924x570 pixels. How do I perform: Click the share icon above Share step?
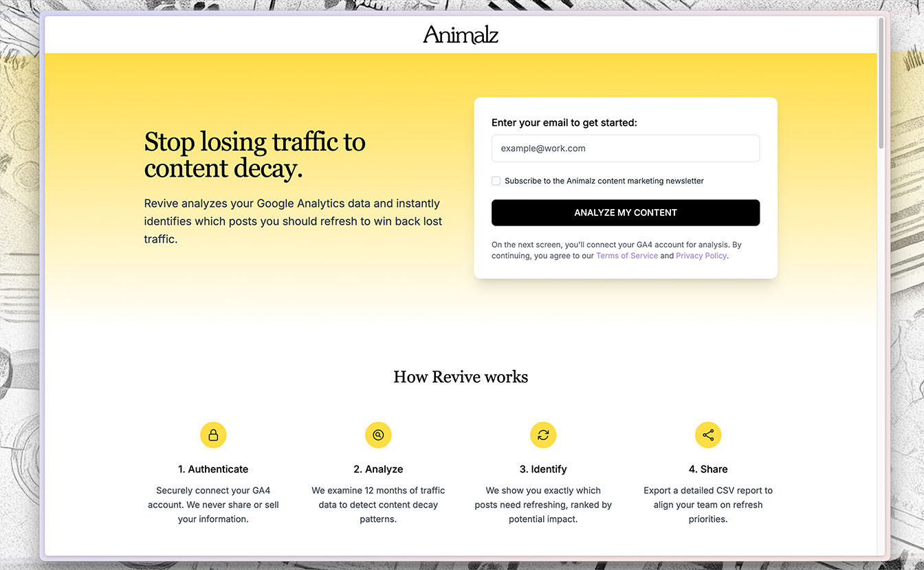[x=708, y=435]
